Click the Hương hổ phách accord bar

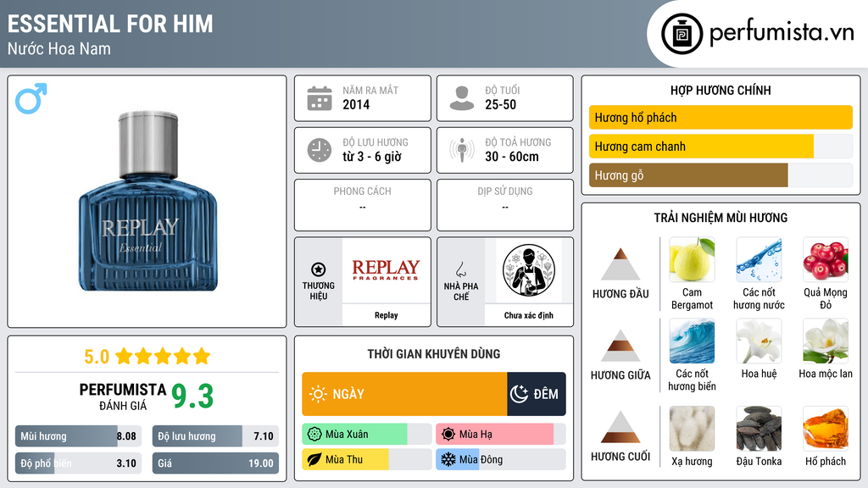[721, 117]
